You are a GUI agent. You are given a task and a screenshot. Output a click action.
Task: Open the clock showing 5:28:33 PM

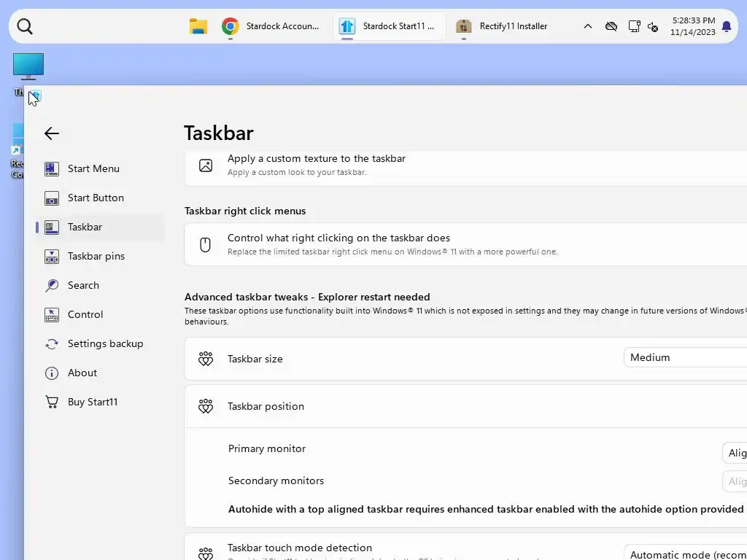pos(693,26)
